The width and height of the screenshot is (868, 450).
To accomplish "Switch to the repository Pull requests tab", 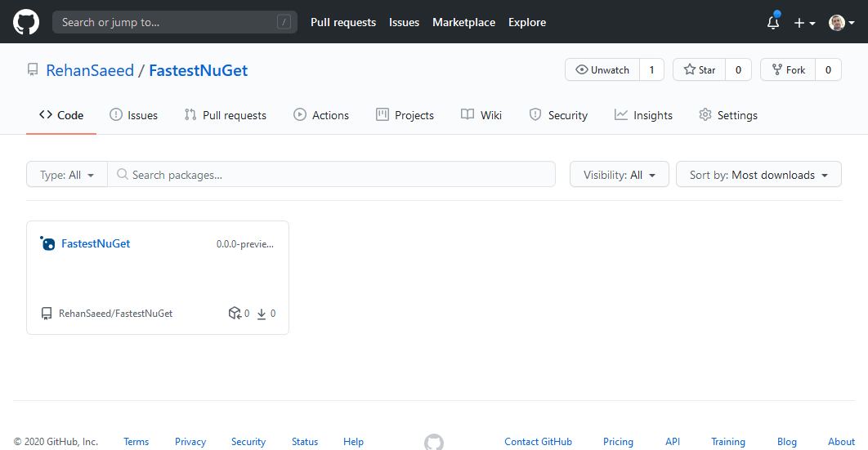I will (226, 115).
